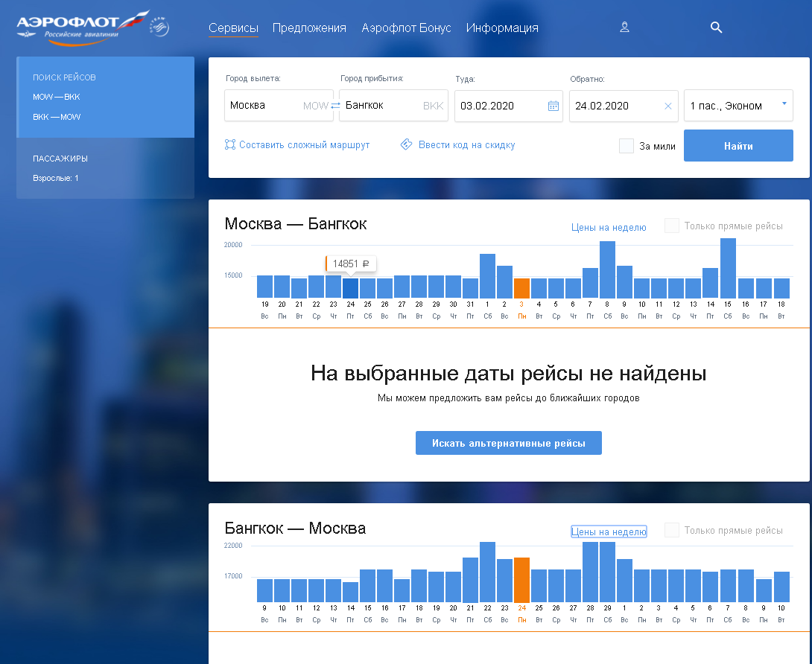
Task: Select 28 Пт bar in Бангкок — Москва chart
Action: [x=590, y=572]
